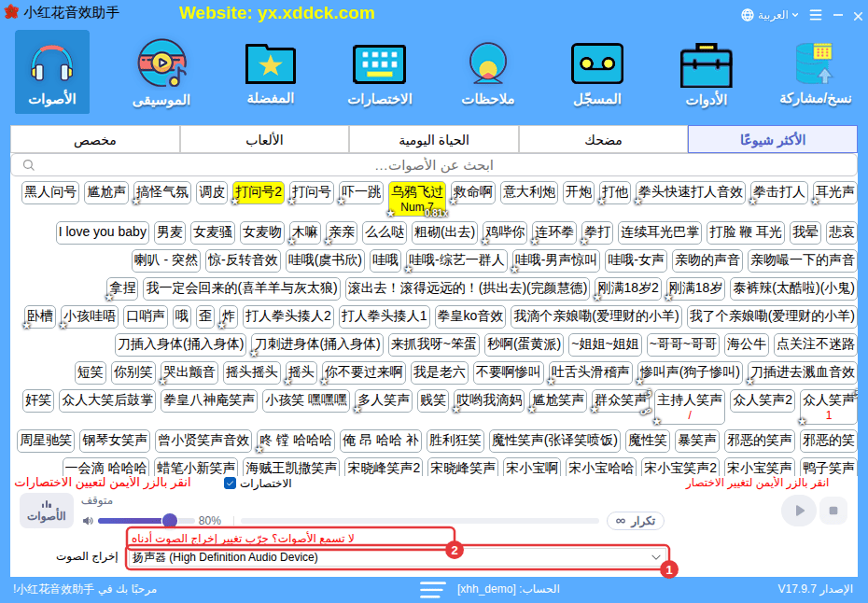Switch to the مضحك tab
The width and height of the screenshot is (868, 603).
pos(603,139)
